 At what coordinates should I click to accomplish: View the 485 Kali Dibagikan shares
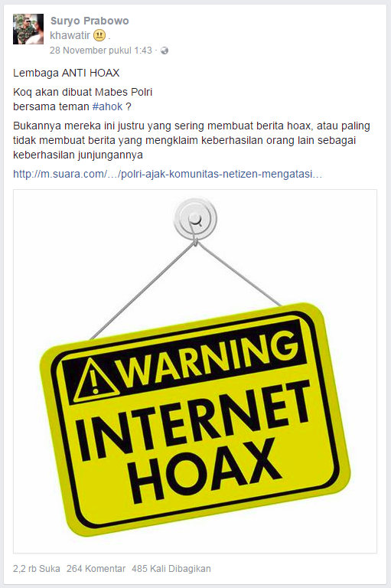coord(171,569)
